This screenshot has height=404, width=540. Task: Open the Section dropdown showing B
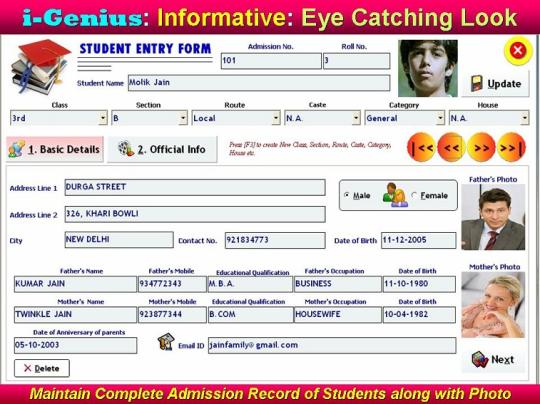pos(149,118)
